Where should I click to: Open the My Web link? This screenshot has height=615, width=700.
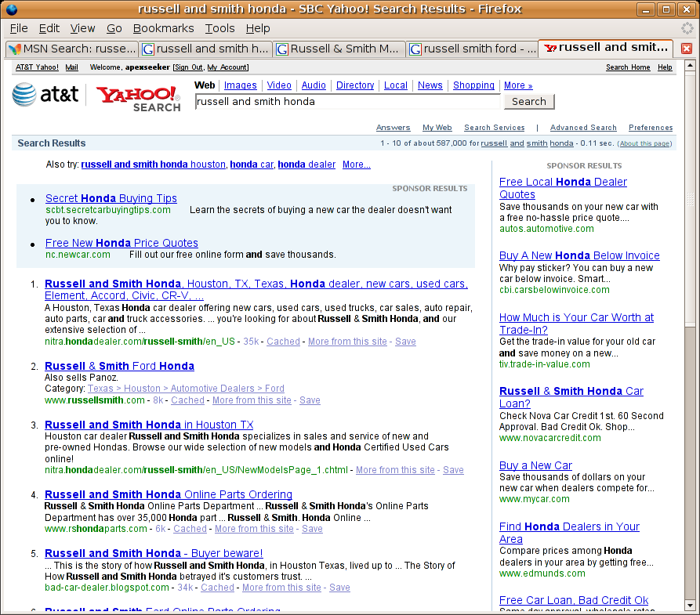(x=437, y=127)
